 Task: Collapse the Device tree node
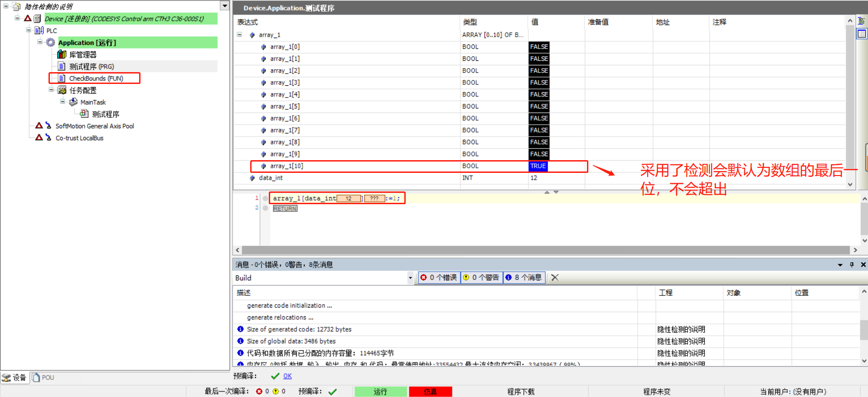(x=17, y=18)
